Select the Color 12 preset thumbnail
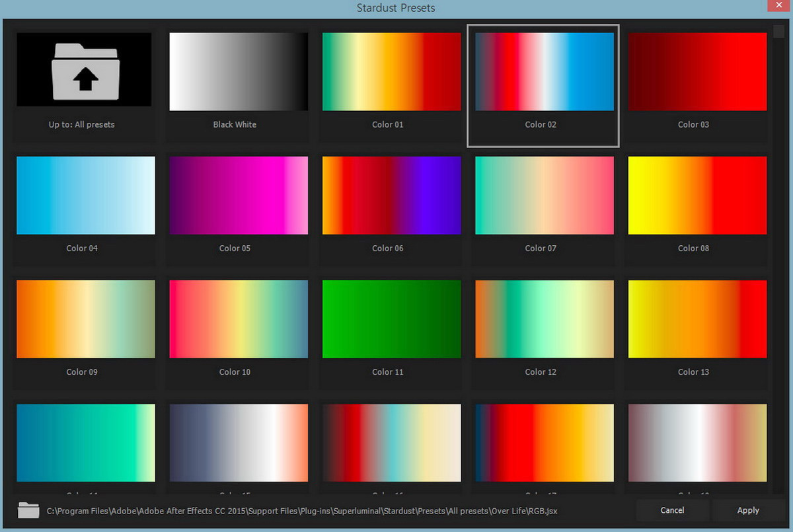793x532 pixels. coord(545,319)
